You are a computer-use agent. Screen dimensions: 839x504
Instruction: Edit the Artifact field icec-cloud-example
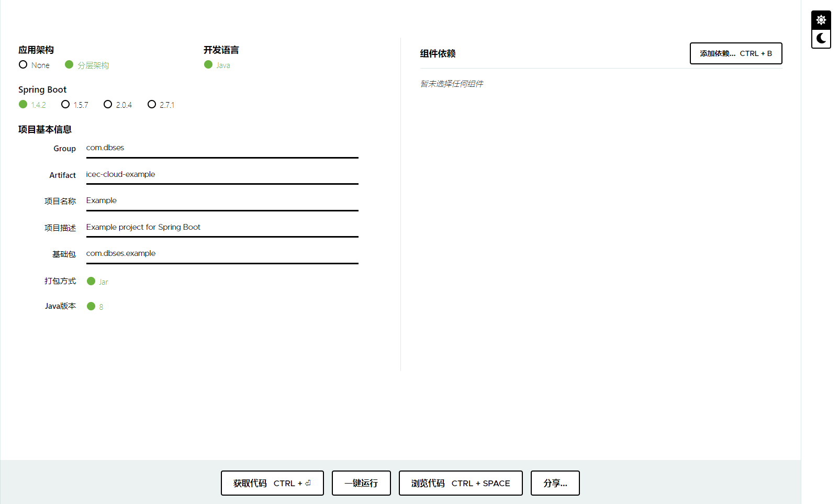coord(222,175)
